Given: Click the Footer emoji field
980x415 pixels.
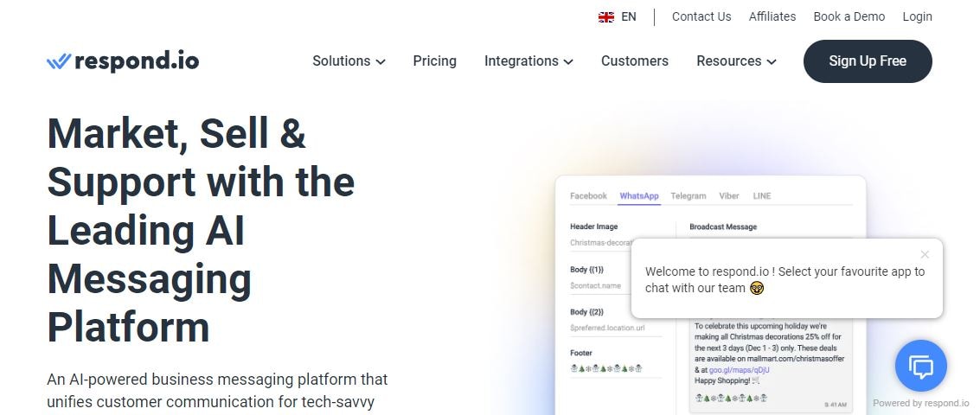Looking at the screenshot, I should [x=616, y=369].
